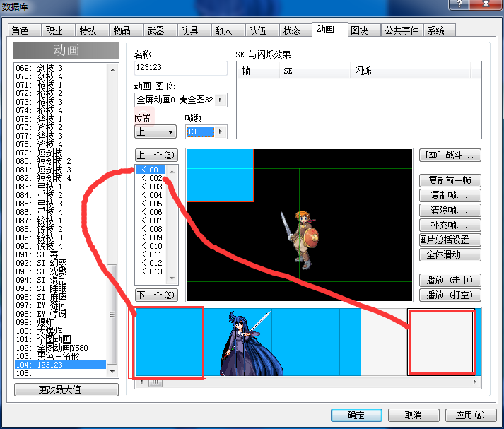This screenshot has width=504, height=429.
Task: Click the 全体滑动 button
Action: point(450,255)
